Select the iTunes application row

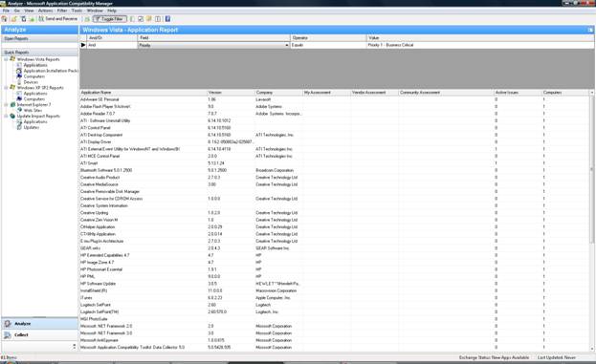click(335, 297)
